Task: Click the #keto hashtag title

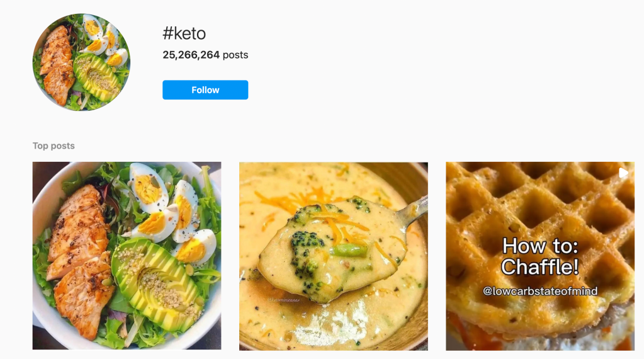Action: [x=184, y=33]
